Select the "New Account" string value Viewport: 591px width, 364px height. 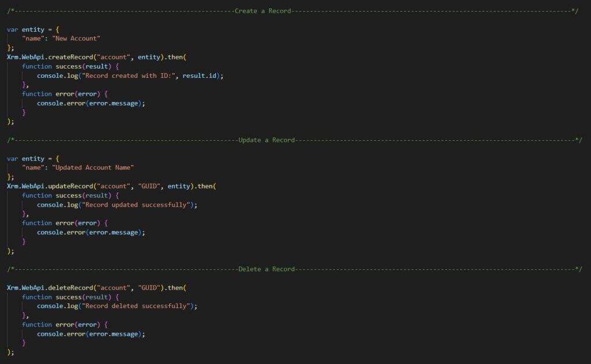tap(76, 39)
